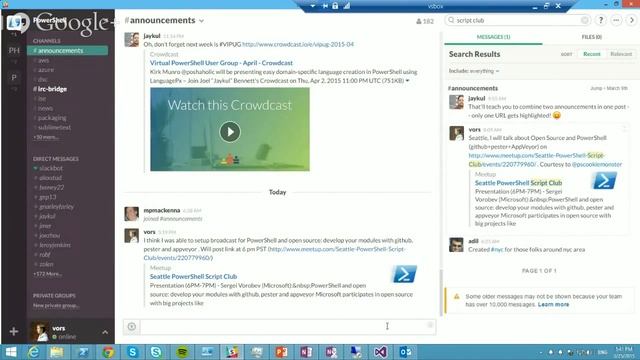Open Visual Studio from the taskbar
The height and width of the screenshot is (360, 640).
coord(380,352)
